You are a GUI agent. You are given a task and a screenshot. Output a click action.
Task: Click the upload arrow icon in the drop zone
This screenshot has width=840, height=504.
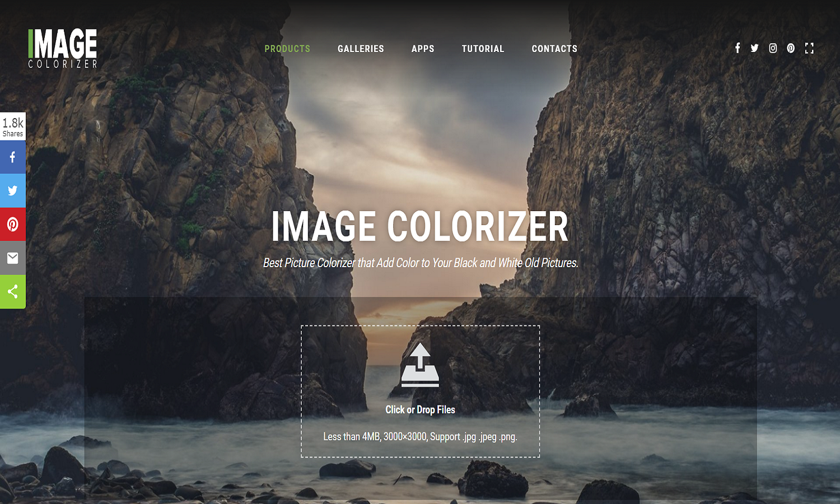coord(420,365)
